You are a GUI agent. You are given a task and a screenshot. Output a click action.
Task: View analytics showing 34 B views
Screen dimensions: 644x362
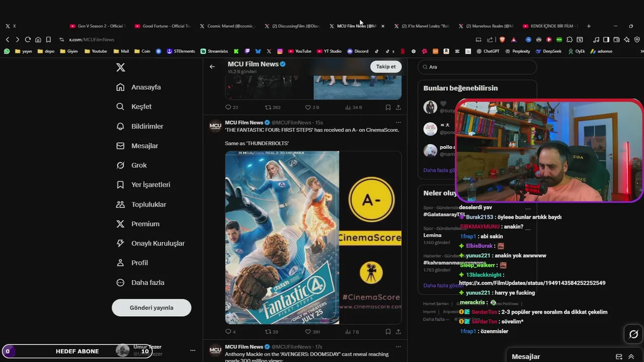click(354, 108)
